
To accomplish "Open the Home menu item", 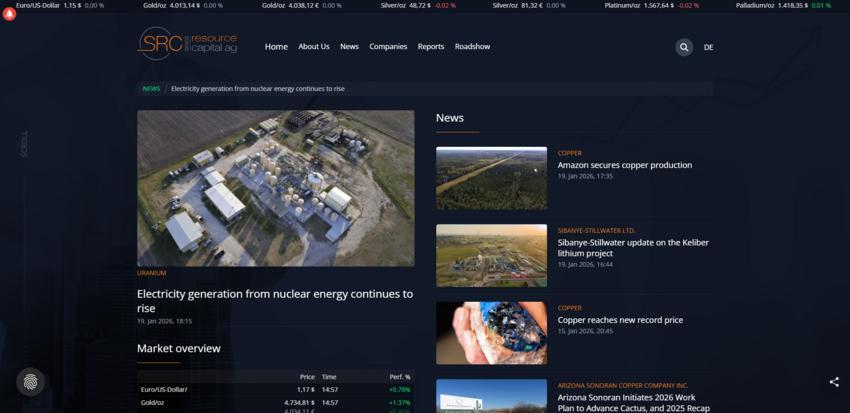I will [x=276, y=47].
